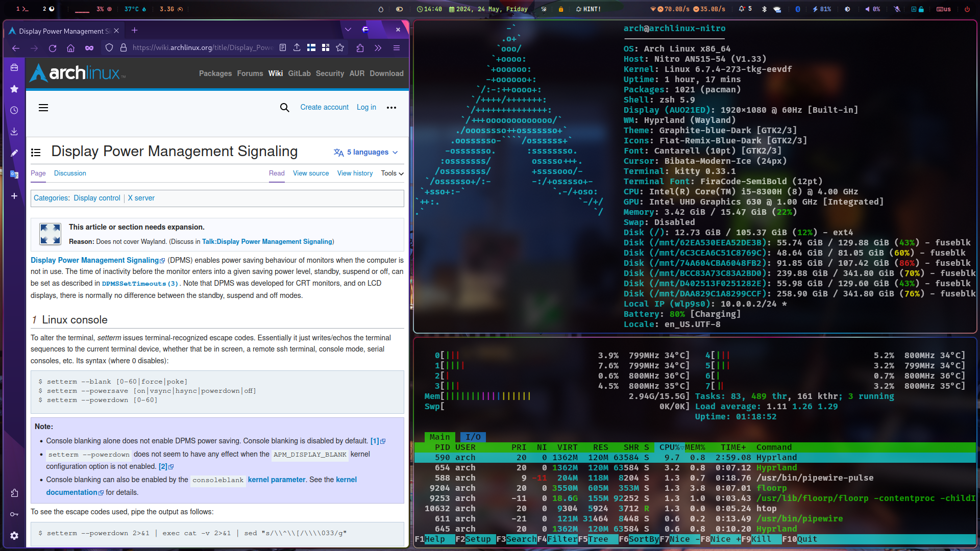Screen dimensions: 980x551
Task: Select the View source tab
Action: click(311, 173)
